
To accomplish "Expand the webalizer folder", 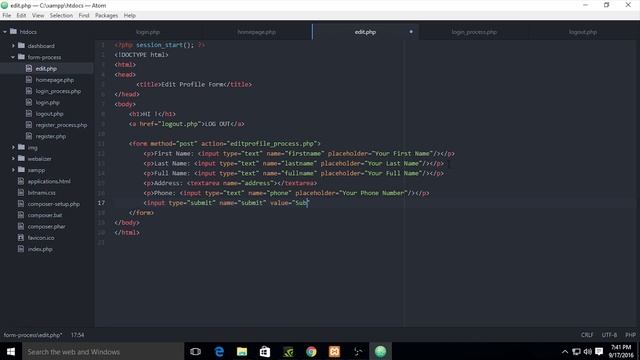I will point(13,158).
